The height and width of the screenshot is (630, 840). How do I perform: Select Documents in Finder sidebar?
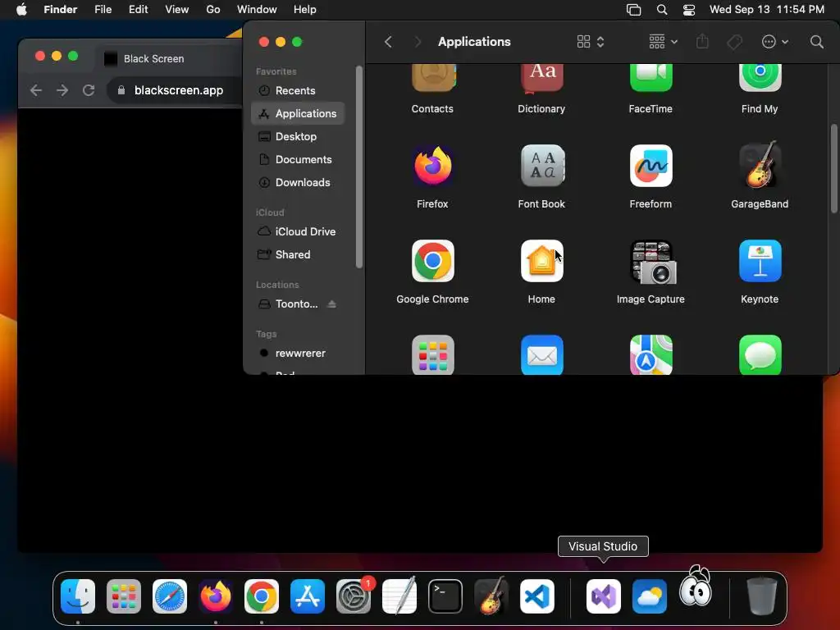[298, 160]
